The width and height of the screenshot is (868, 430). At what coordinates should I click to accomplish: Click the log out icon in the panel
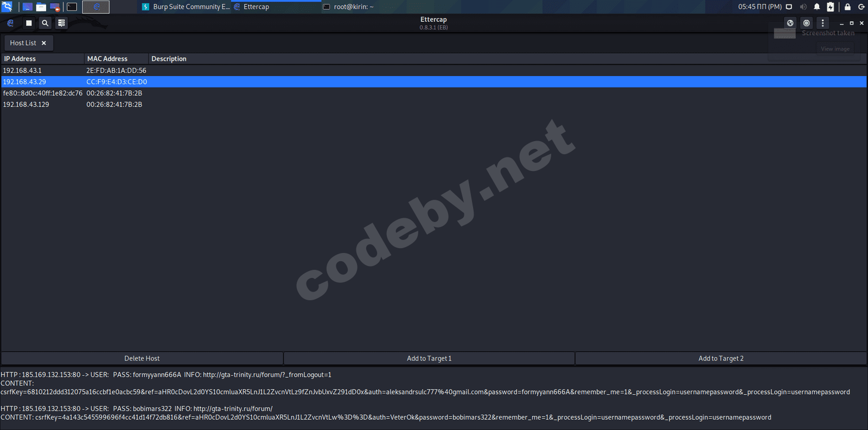click(861, 7)
